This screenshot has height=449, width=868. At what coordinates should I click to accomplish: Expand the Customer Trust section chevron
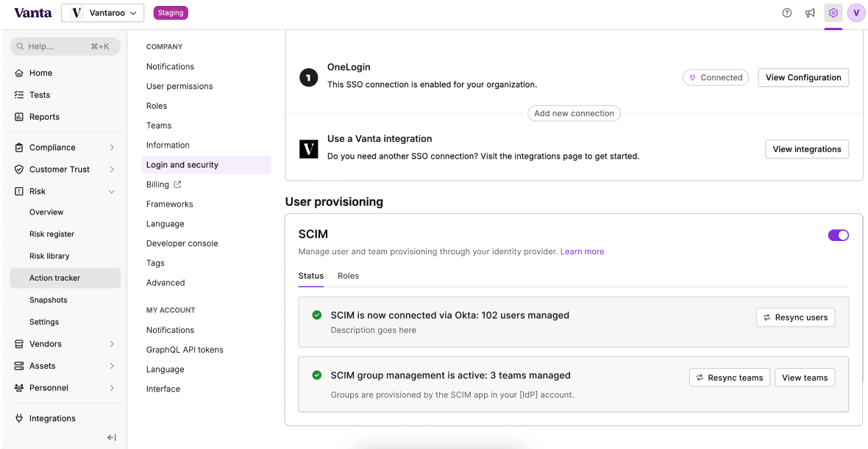(112, 170)
